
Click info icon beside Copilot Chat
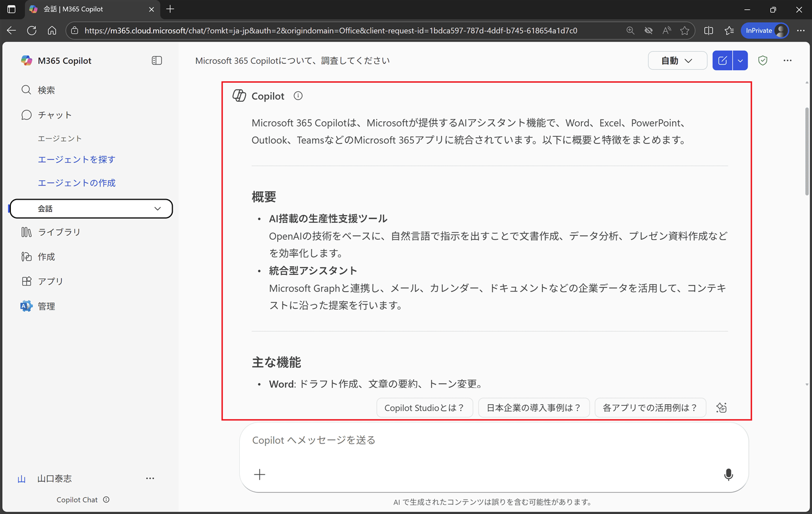pos(106,499)
